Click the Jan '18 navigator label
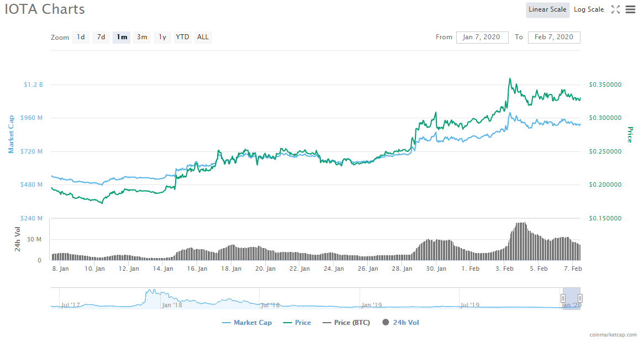 point(172,305)
